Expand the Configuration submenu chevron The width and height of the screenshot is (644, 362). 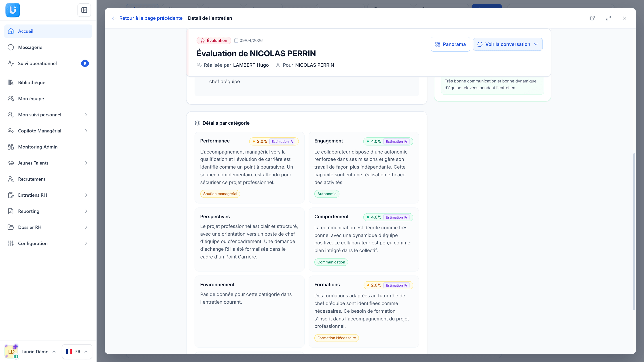pos(86,243)
